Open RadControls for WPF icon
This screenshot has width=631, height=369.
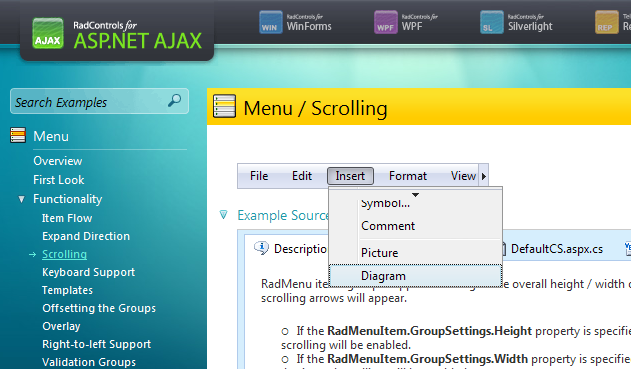click(386, 22)
